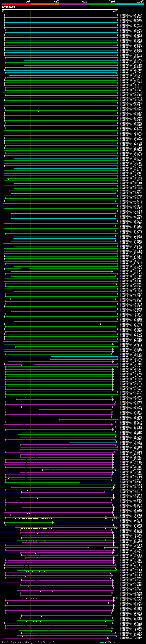Screen dimensions: 146x644
Task: Open hit UniRef100_O64862
Action: tap(131, 17)
